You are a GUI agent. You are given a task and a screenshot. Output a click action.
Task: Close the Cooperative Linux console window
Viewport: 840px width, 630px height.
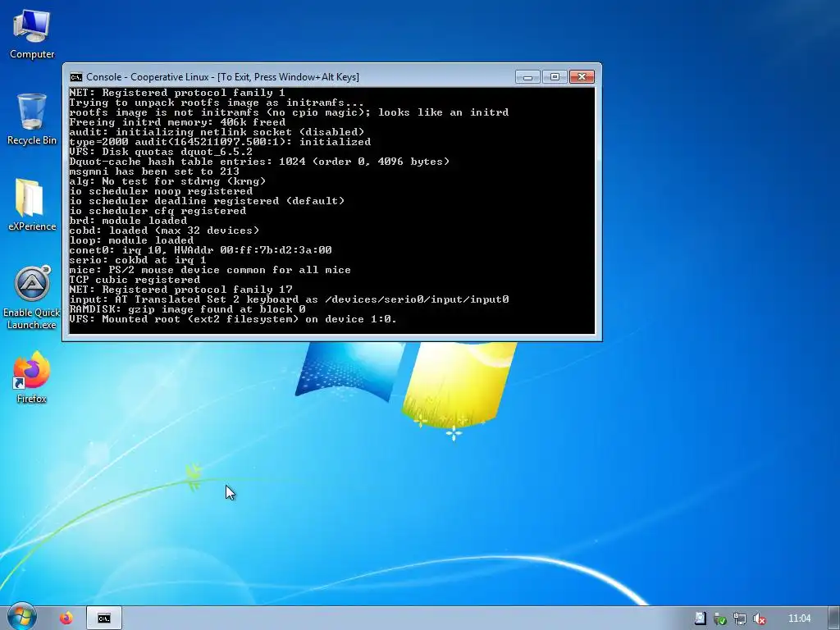582,76
